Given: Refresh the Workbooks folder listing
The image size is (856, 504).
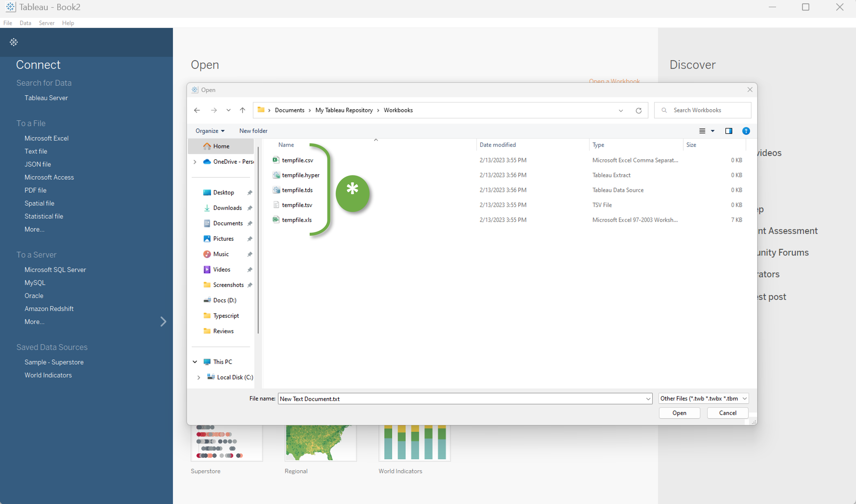Looking at the screenshot, I should pos(638,110).
